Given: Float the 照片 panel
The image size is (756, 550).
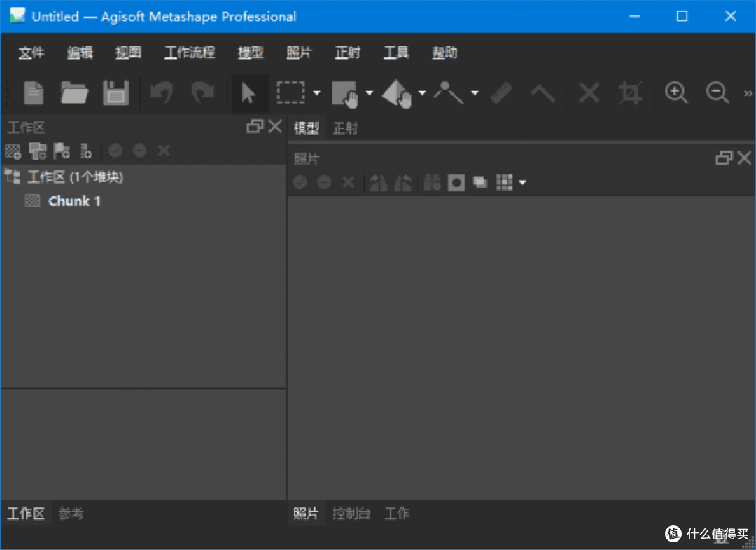Looking at the screenshot, I should pyautogui.click(x=724, y=158).
